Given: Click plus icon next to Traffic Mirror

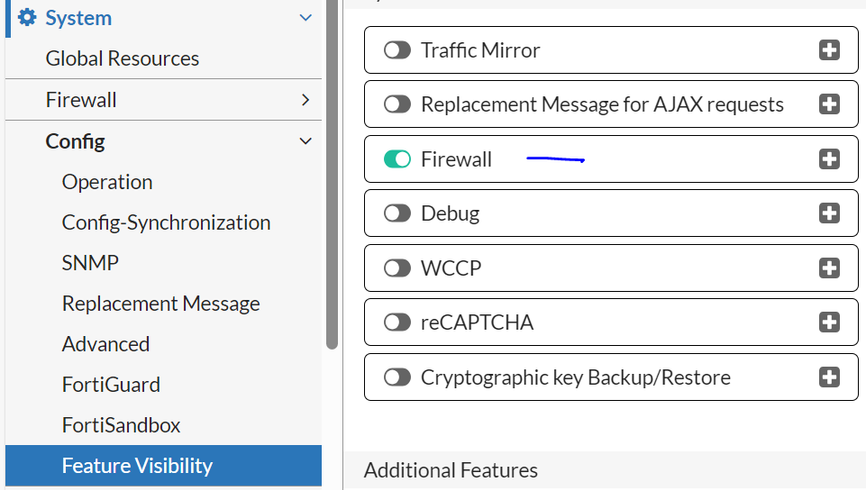Looking at the screenshot, I should click(x=829, y=50).
